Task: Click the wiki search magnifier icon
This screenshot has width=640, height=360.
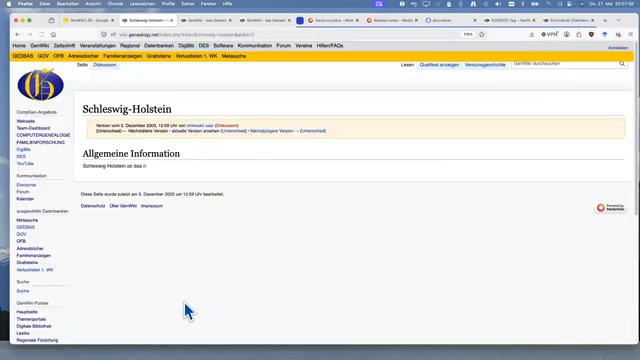Action: click(622, 64)
